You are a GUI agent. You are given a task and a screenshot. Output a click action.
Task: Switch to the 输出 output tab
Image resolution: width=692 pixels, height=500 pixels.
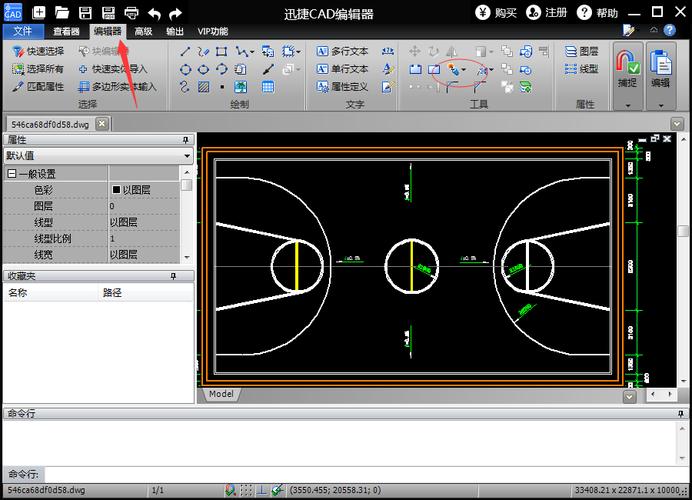175,31
